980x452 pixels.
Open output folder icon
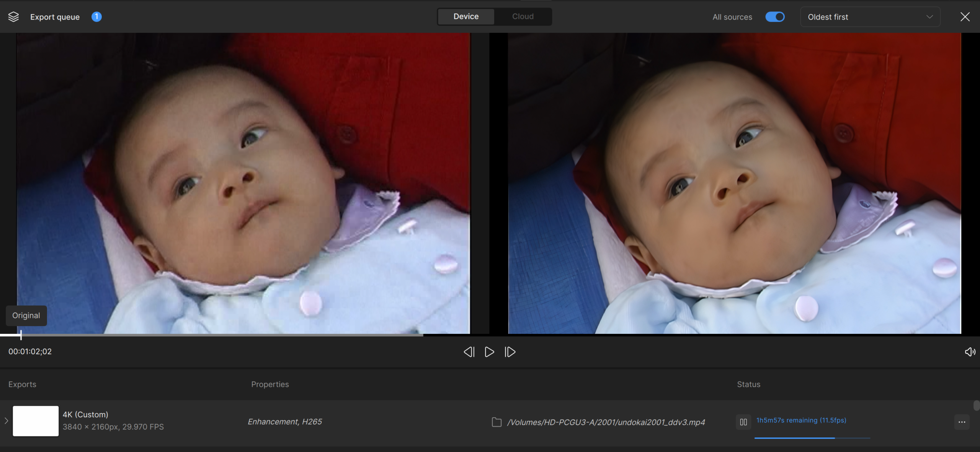click(x=497, y=422)
